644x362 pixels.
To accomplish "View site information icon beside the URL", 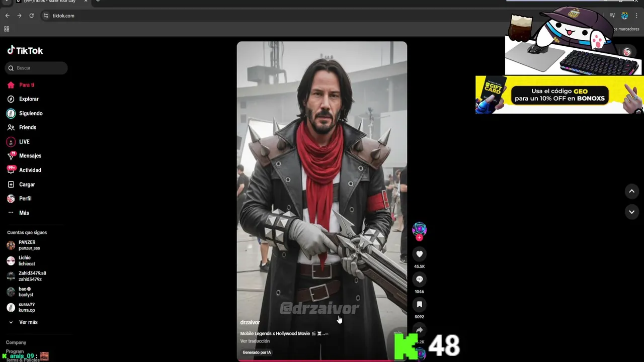I will coord(46,16).
